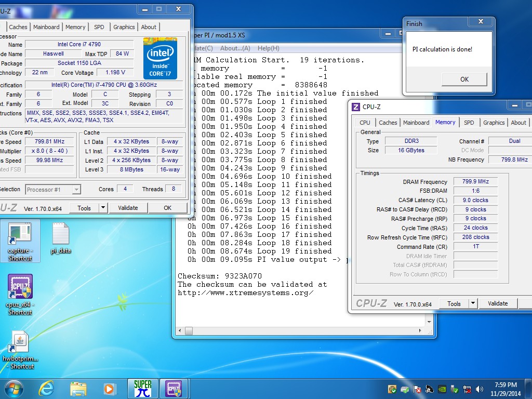Select CPU tab in right CPU-Z window

pos(365,123)
